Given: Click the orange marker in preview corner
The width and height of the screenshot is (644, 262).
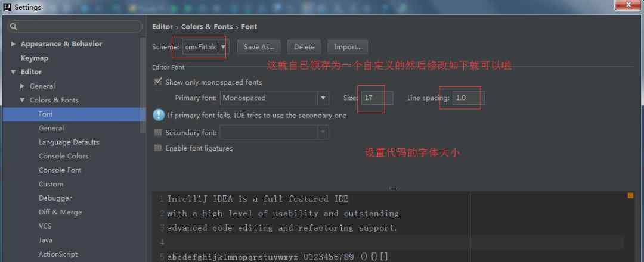Looking at the screenshot, I should tap(630, 195).
